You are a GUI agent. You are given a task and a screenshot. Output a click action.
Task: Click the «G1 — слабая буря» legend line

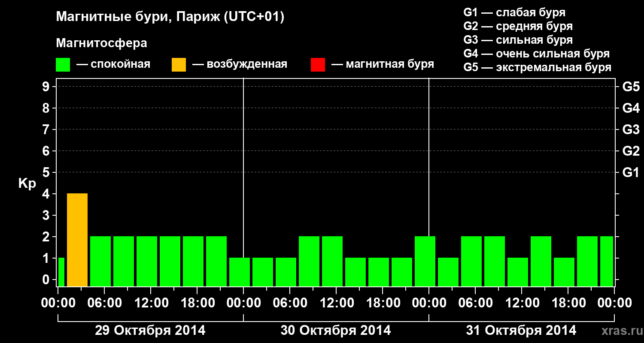point(514,12)
